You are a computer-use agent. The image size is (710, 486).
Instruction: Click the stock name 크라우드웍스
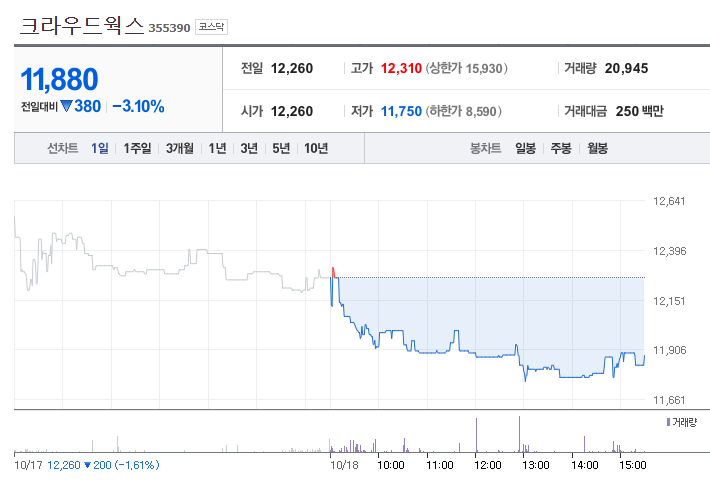[x=82, y=25]
